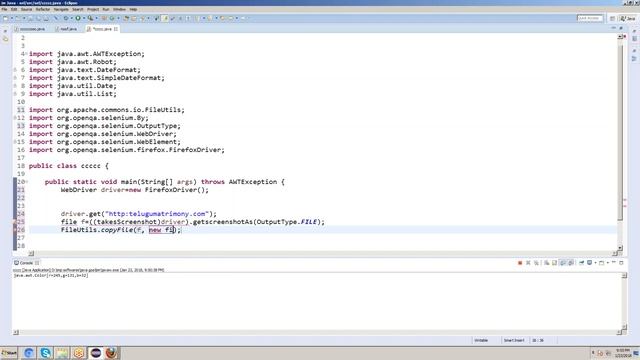This screenshot has height=360, width=640.
Task: Click the Open Console icon
Action: [x=601, y=263]
